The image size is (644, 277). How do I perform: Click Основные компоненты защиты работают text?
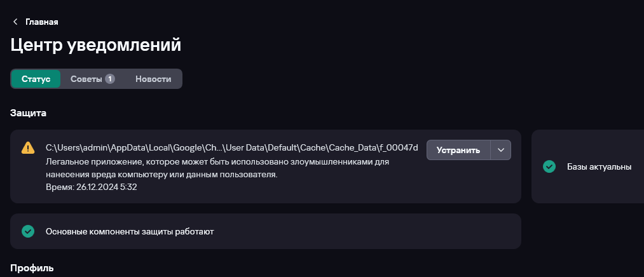click(x=130, y=231)
